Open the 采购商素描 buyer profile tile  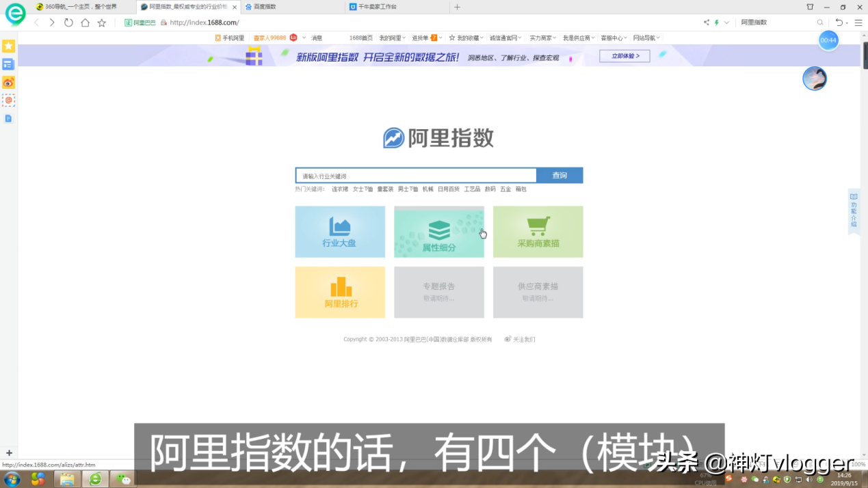coord(538,232)
